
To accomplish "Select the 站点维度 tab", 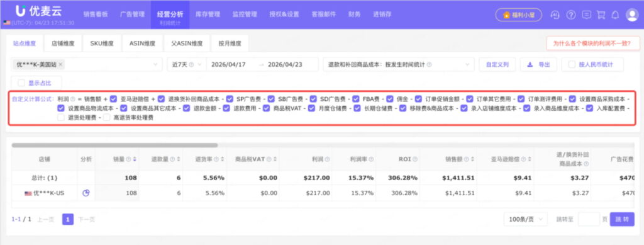I will tap(25, 43).
